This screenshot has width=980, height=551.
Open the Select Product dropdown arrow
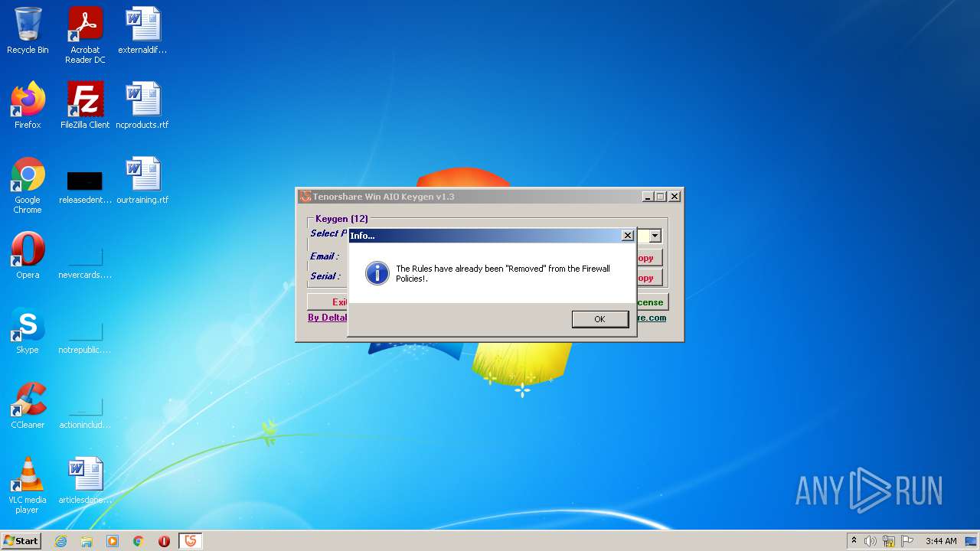tap(655, 236)
